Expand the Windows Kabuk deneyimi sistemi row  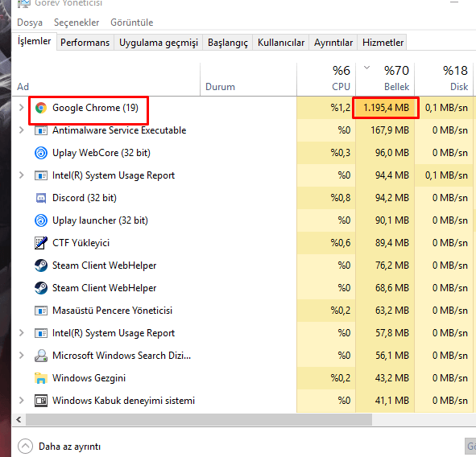click(x=21, y=401)
